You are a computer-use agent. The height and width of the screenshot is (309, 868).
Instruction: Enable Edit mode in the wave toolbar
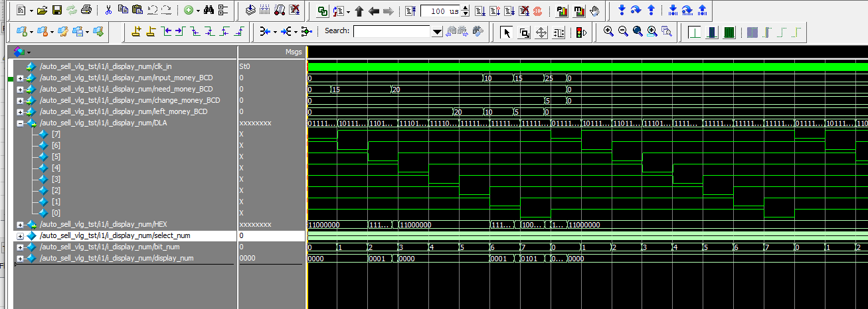point(559,32)
